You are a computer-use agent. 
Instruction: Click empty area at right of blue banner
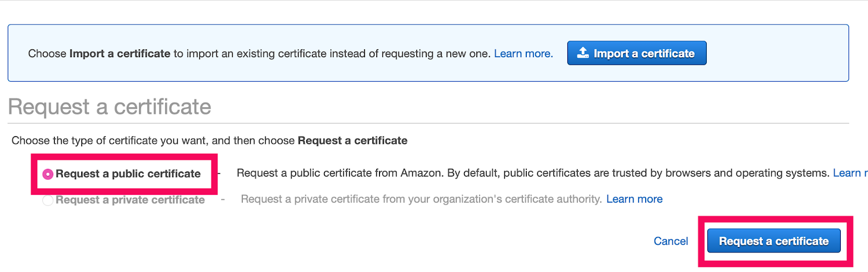point(778,53)
